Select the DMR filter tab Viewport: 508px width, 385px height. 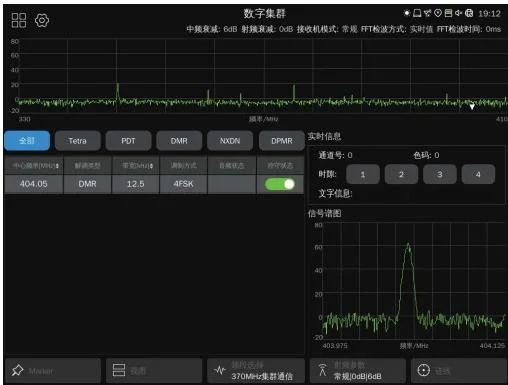(x=179, y=141)
